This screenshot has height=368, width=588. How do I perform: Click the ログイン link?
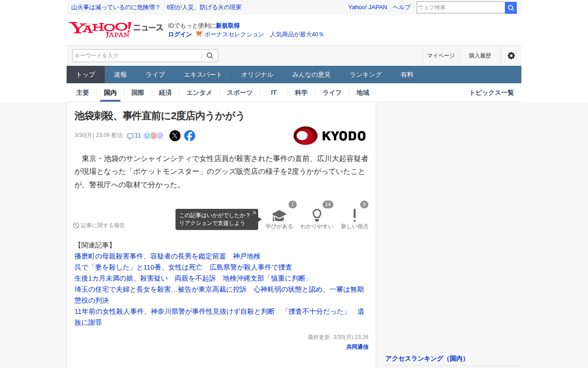pos(180,34)
